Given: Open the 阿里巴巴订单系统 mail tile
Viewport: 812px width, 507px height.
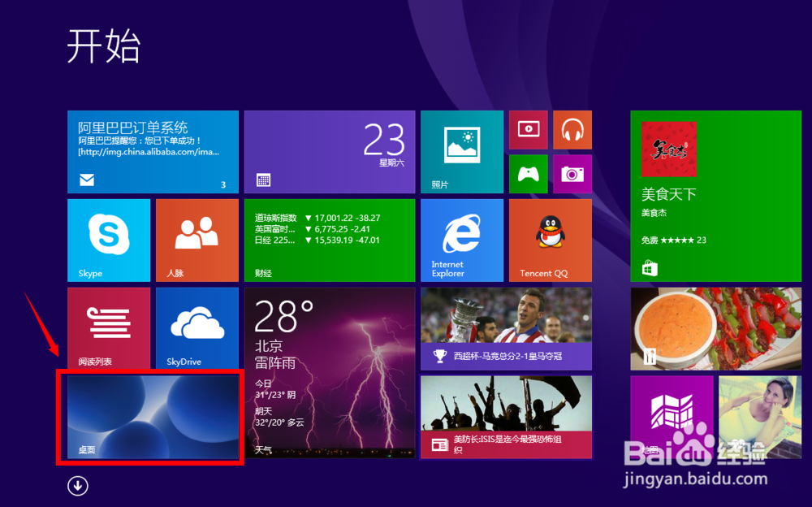Looking at the screenshot, I should click(x=153, y=151).
